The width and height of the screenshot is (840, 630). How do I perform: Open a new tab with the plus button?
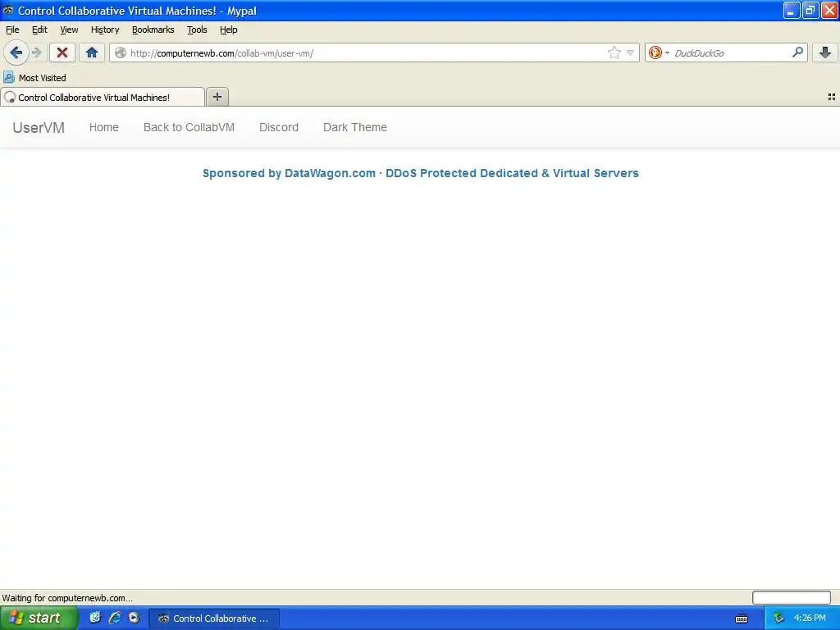coord(217,97)
